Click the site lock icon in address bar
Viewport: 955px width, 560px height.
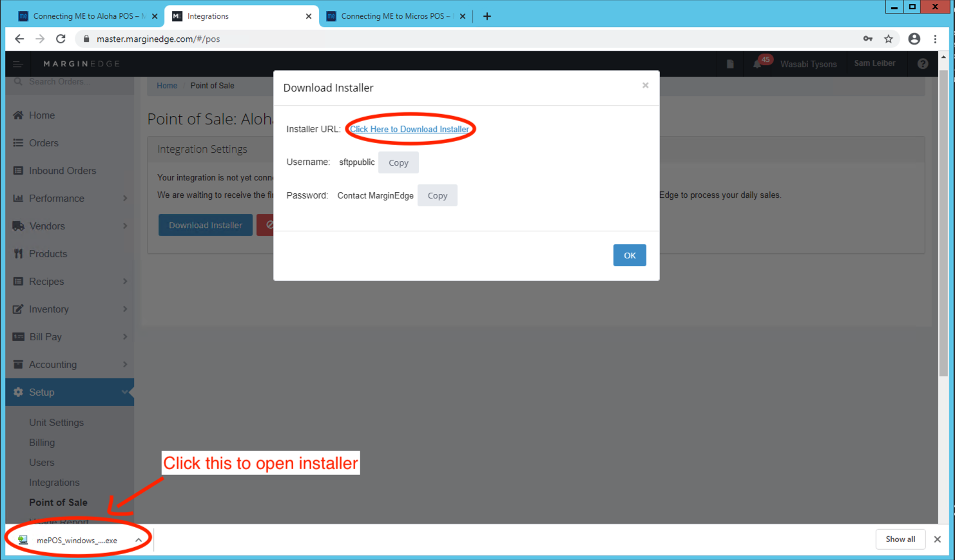pos(86,39)
